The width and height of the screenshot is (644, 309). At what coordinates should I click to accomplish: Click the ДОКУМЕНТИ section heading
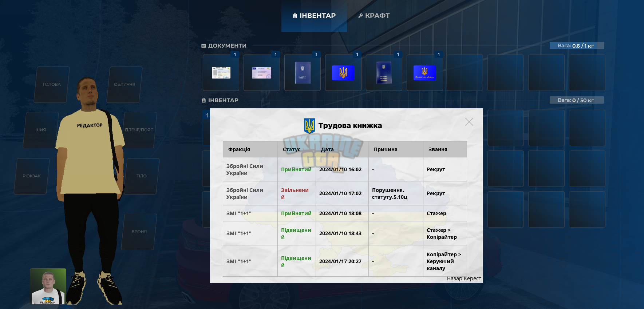227,46
